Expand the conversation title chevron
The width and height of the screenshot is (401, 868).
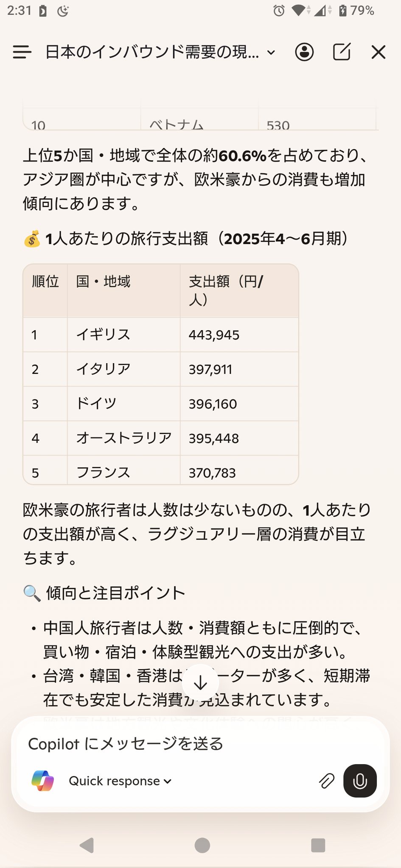[x=271, y=53]
